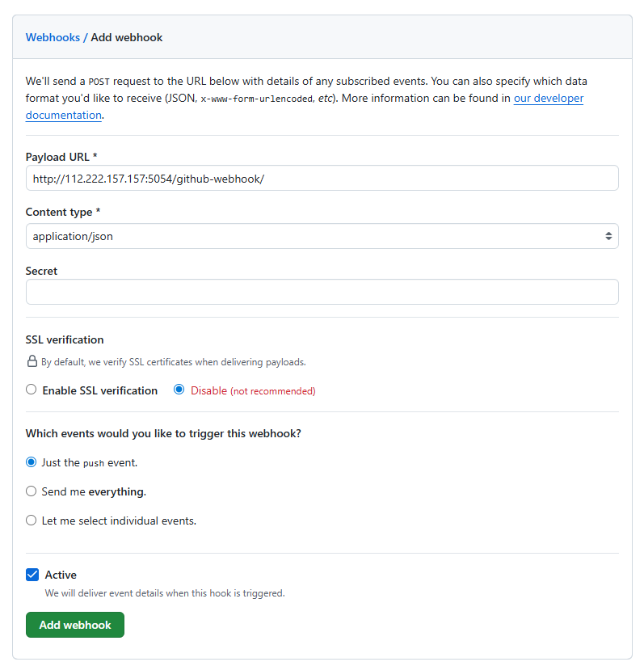
Task: Click the Add webhook button
Action: coord(75,625)
